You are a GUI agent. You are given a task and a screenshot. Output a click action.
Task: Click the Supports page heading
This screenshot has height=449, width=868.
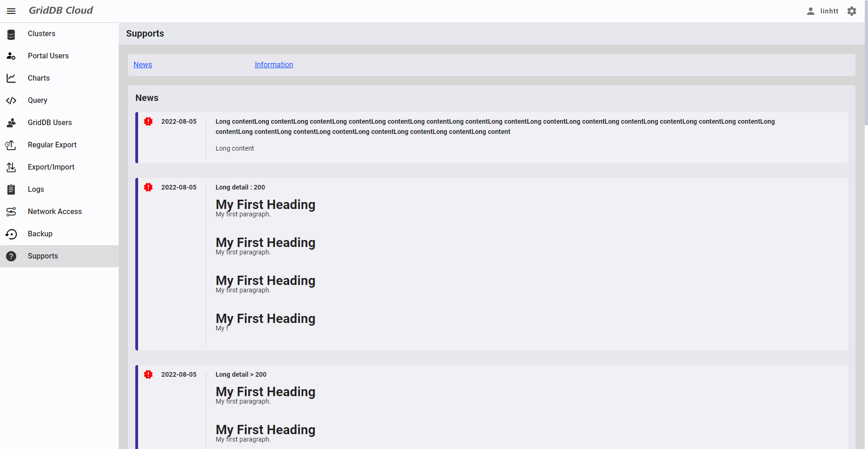point(145,33)
